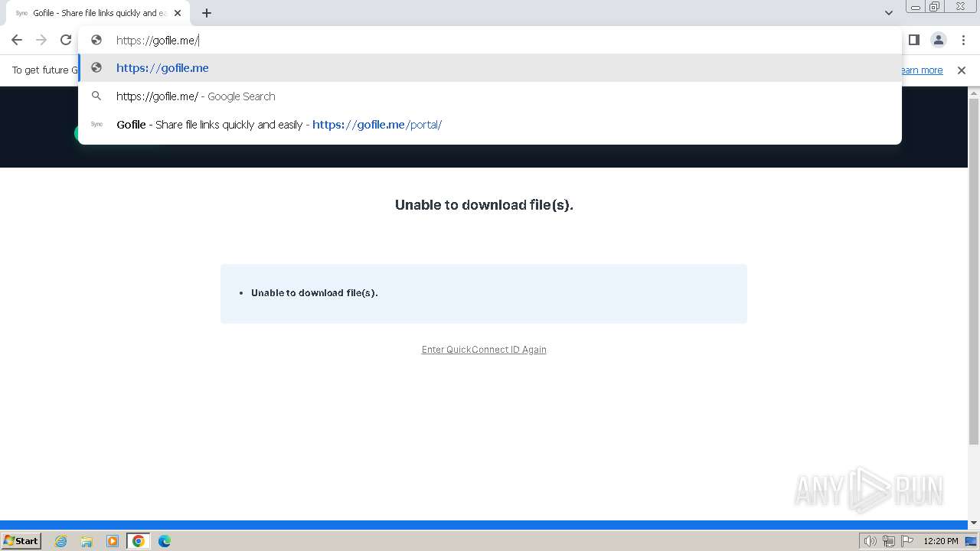Viewport: 980px width, 551px height.
Task: Launch Internet Explorer from taskbar
Action: pos(61,541)
